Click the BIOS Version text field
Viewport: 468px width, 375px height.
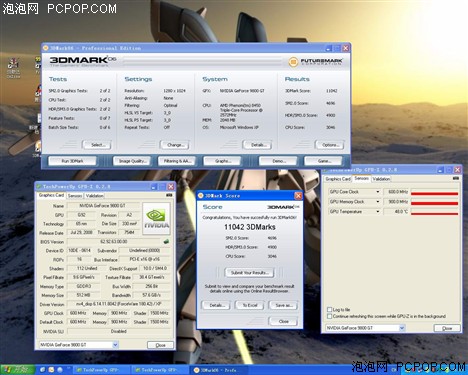[x=114, y=241]
